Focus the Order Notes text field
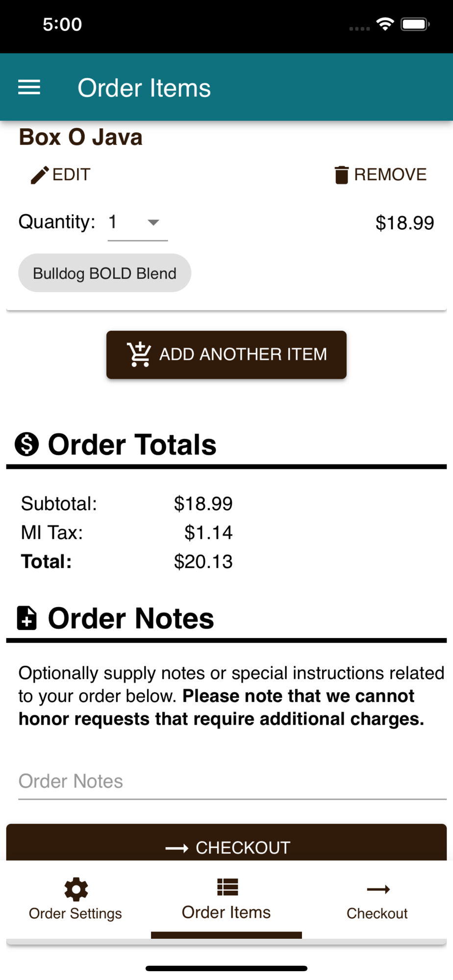This screenshot has width=453, height=980. point(232,781)
